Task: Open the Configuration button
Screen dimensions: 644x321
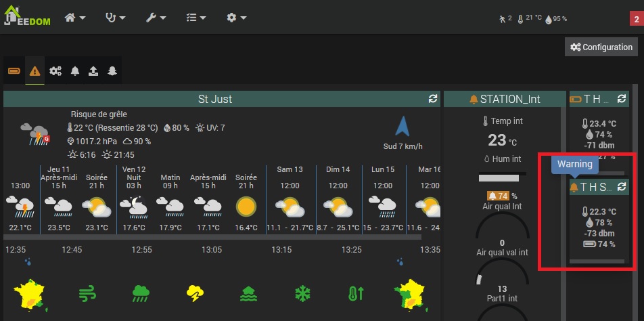Action: (601, 47)
